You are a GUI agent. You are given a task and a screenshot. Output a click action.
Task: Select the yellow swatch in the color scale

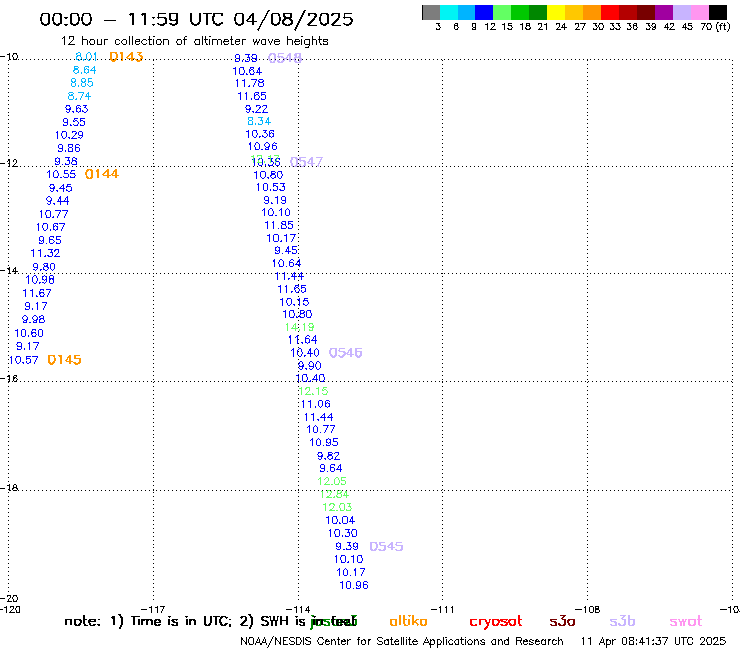(556, 12)
